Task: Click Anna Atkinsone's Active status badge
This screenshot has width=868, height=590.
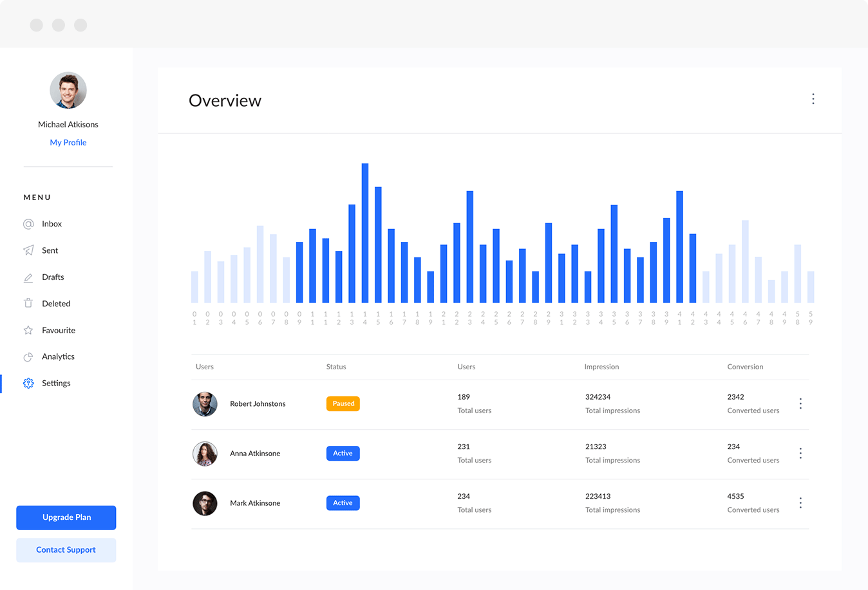Action: click(343, 453)
